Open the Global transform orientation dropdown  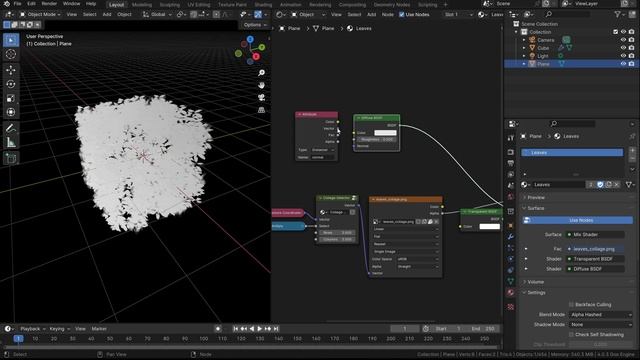point(157,15)
